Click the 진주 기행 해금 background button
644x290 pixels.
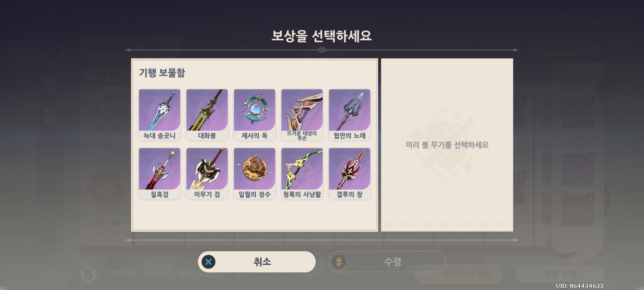point(459,274)
